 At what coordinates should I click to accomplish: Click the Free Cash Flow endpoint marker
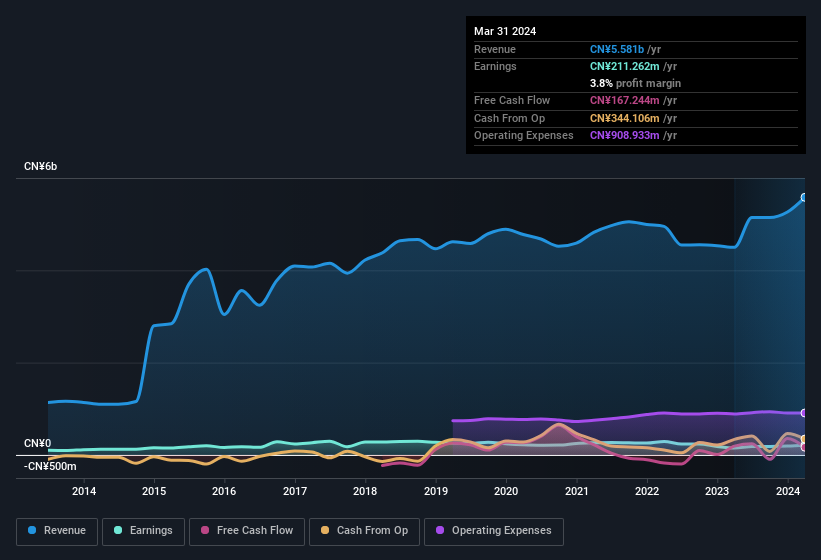tap(804, 447)
